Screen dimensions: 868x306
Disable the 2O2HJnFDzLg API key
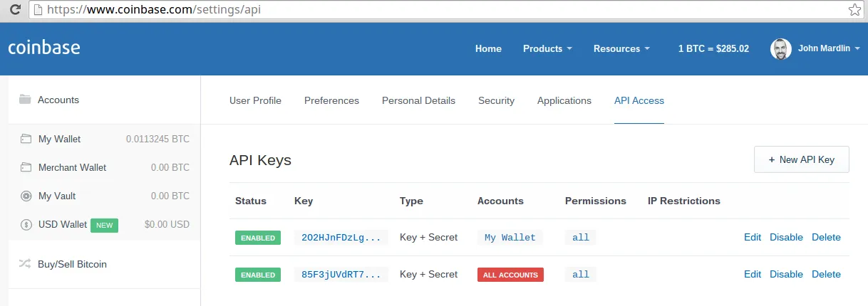coord(786,237)
